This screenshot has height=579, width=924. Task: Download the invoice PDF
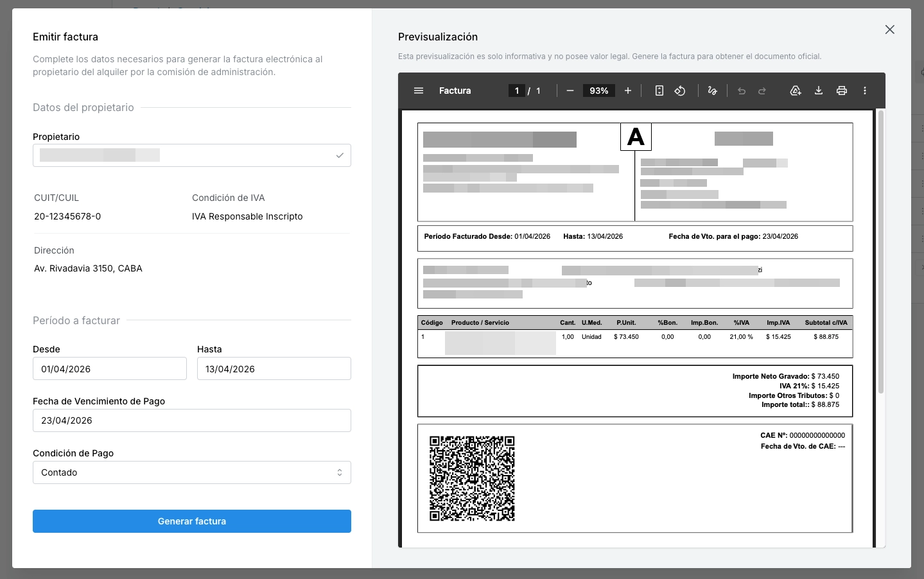819,91
